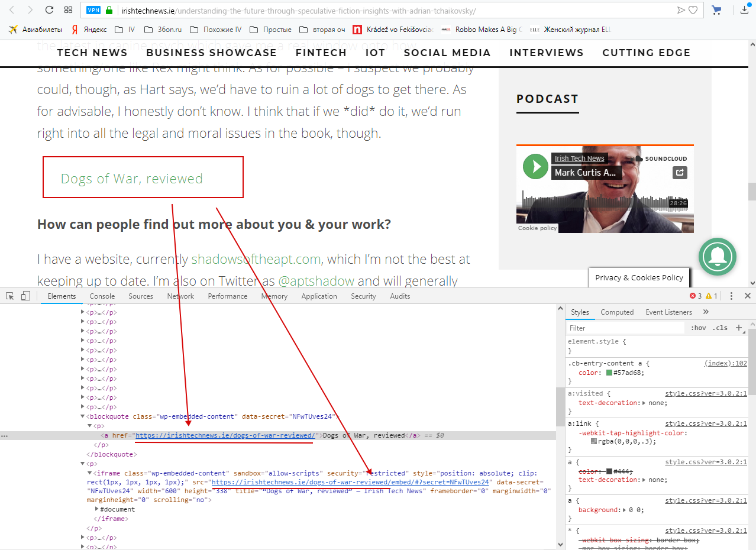
Task: Open the #444 color swatch picker
Action: [x=609, y=471]
